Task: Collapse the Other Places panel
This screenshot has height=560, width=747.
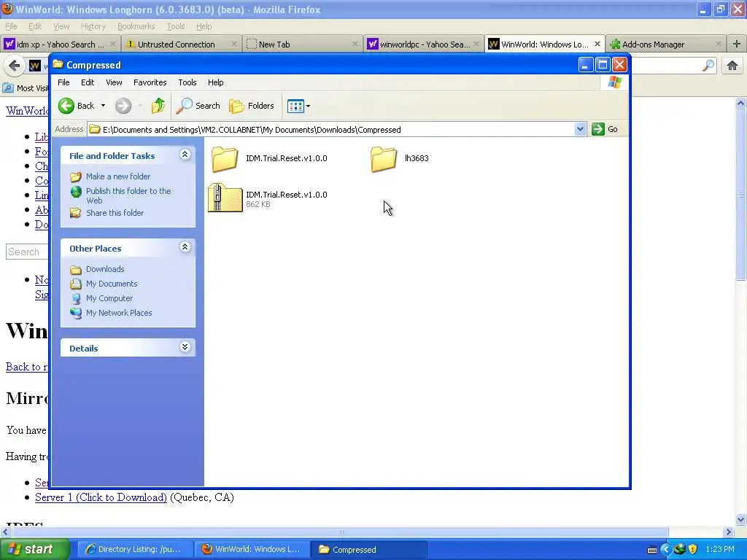Action: tap(185, 246)
